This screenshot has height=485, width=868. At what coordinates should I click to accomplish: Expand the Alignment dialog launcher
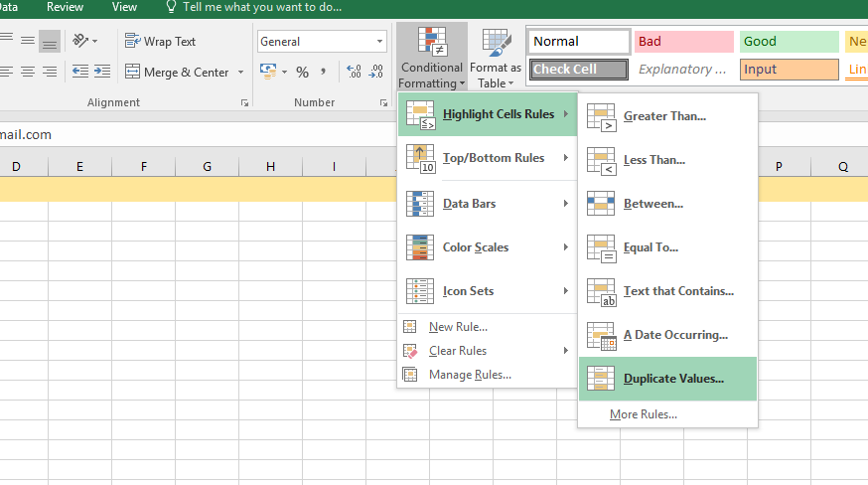[244, 102]
